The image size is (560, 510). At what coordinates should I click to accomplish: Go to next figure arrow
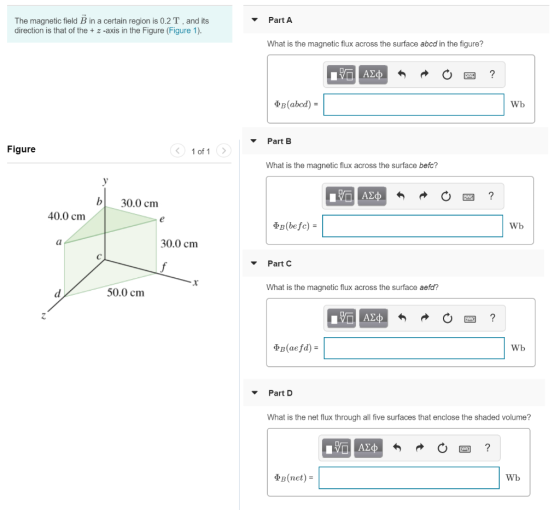pyautogui.click(x=224, y=151)
